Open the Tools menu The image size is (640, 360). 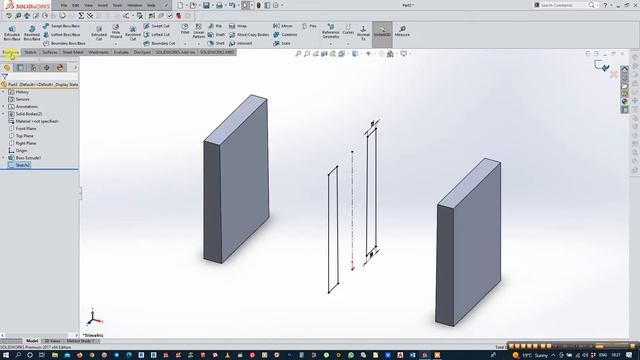point(117,5)
